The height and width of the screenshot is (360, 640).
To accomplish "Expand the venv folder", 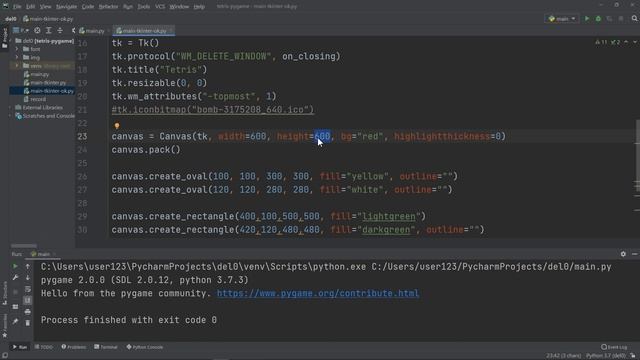I will pos(17,66).
